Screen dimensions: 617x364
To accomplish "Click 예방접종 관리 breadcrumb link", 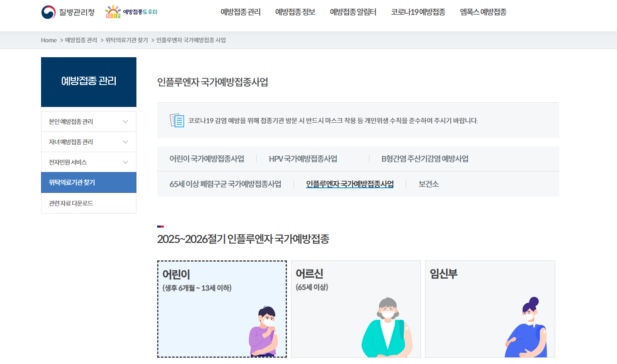I will click(x=81, y=40).
